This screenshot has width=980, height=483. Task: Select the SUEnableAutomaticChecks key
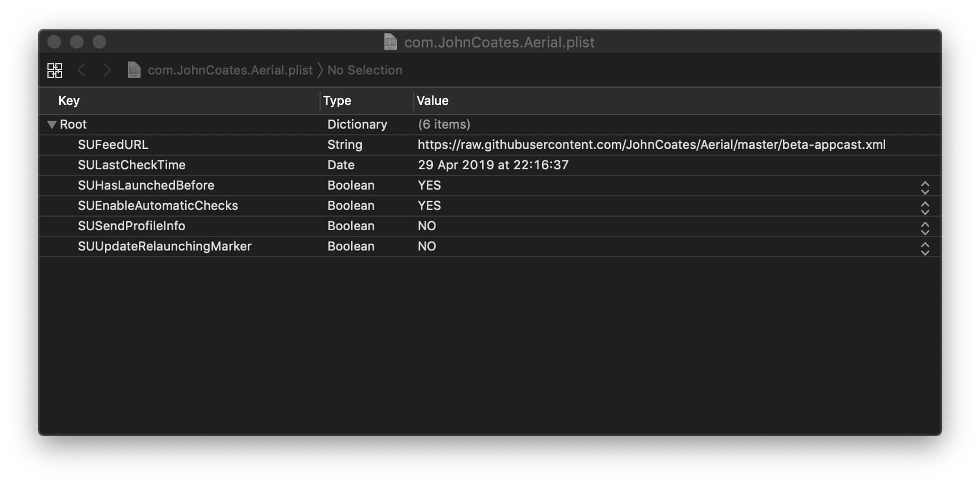[x=158, y=205]
